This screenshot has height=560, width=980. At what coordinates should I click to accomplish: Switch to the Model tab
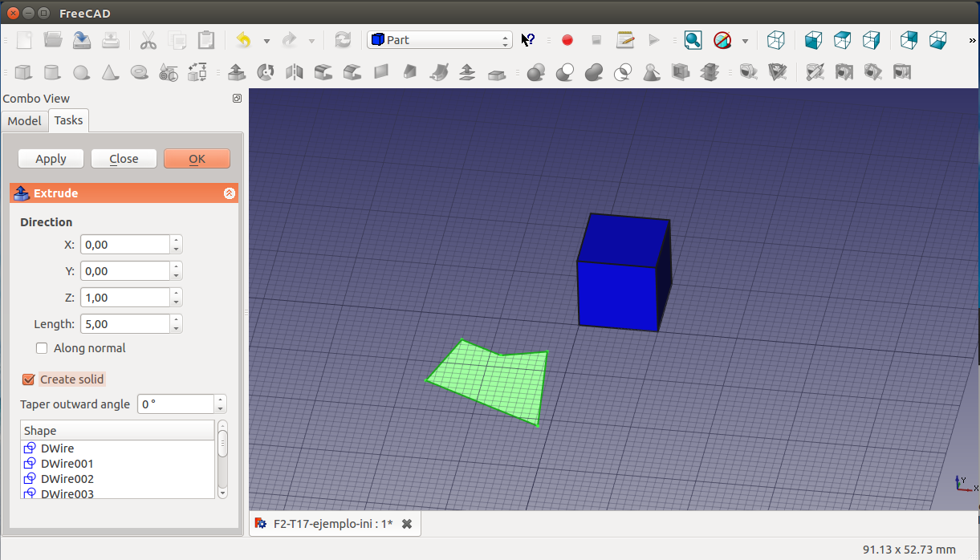coord(24,120)
